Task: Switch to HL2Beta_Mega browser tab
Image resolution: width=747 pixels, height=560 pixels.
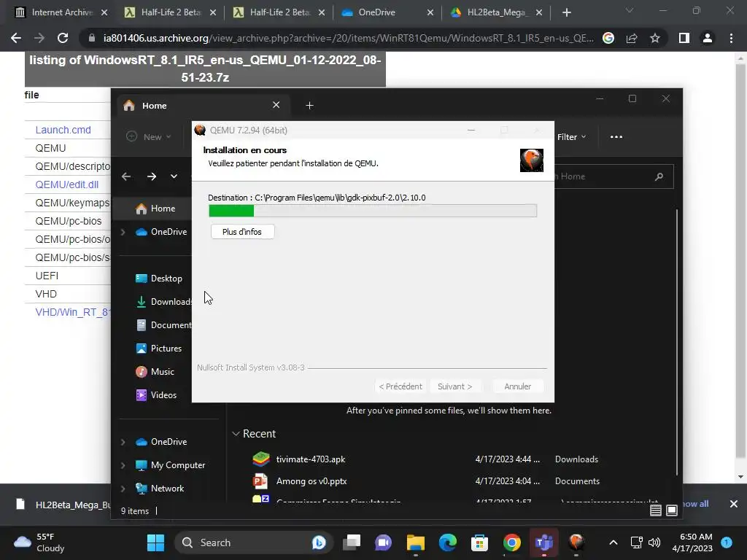Action: click(x=496, y=12)
